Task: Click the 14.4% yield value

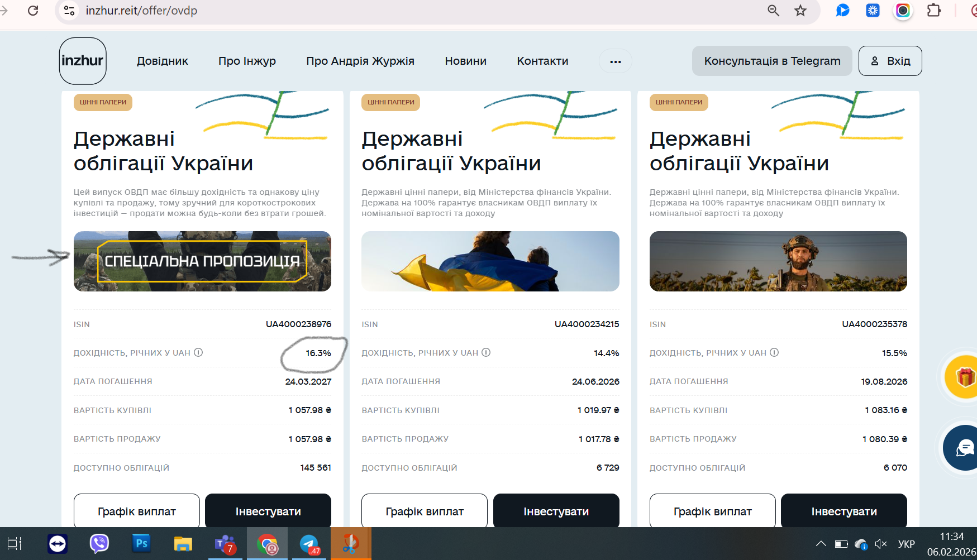Action: (607, 353)
